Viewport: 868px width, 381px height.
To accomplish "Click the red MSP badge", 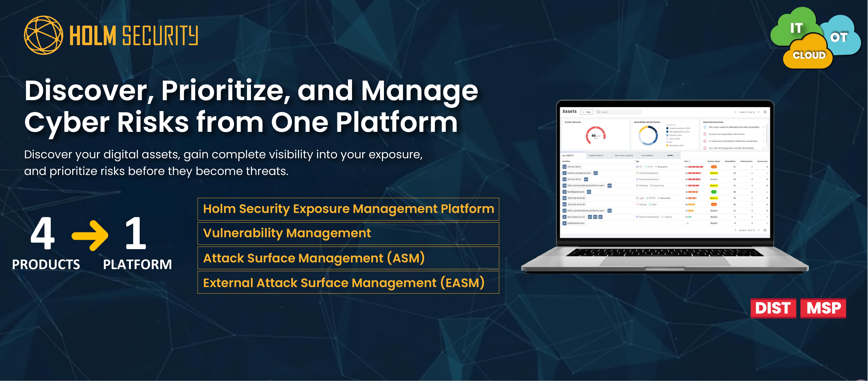I will (x=823, y=308).
